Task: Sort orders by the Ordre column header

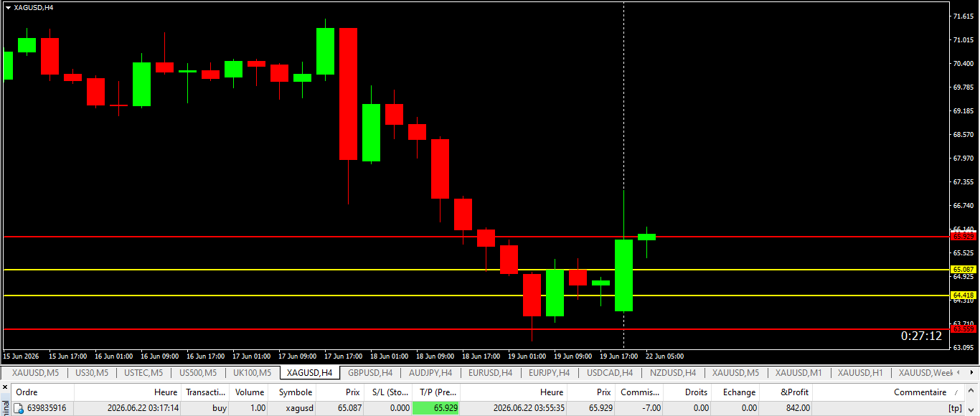Action: pos(42,392)
